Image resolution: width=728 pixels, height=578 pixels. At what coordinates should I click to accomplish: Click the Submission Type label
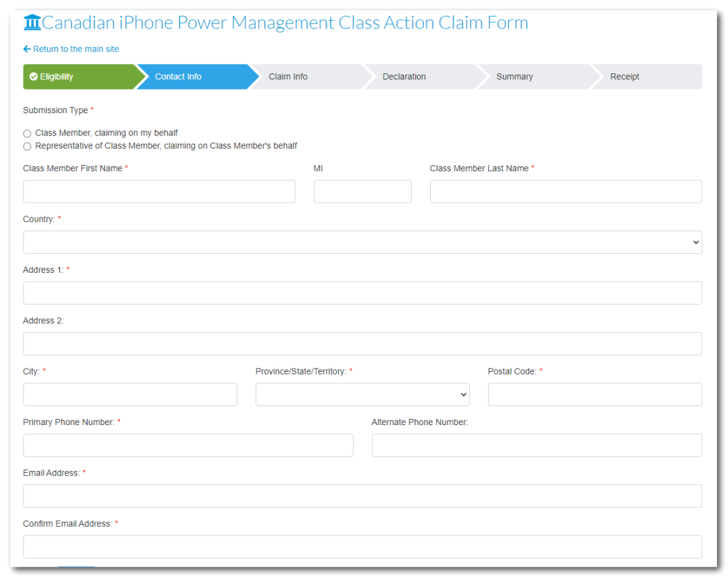[55, 110]
